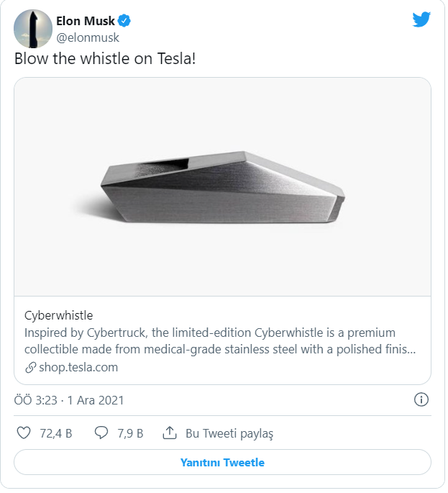
Task: Click the 7,9 B replies count
Action: 129,433
